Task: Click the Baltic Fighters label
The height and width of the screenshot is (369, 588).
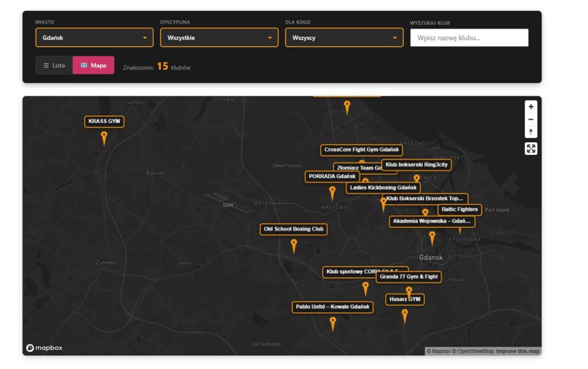Action: tap(459, 210)
